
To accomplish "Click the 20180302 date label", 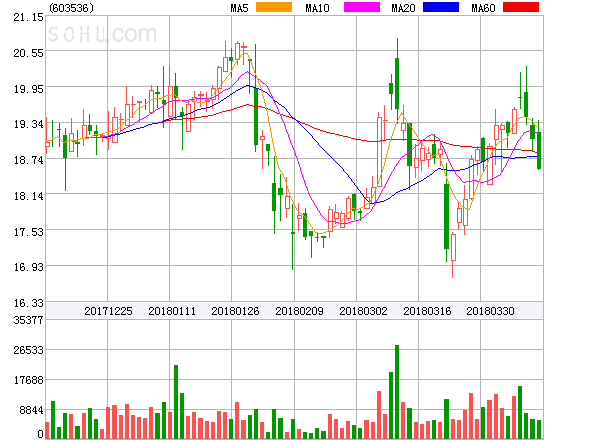I will [363, 311].
